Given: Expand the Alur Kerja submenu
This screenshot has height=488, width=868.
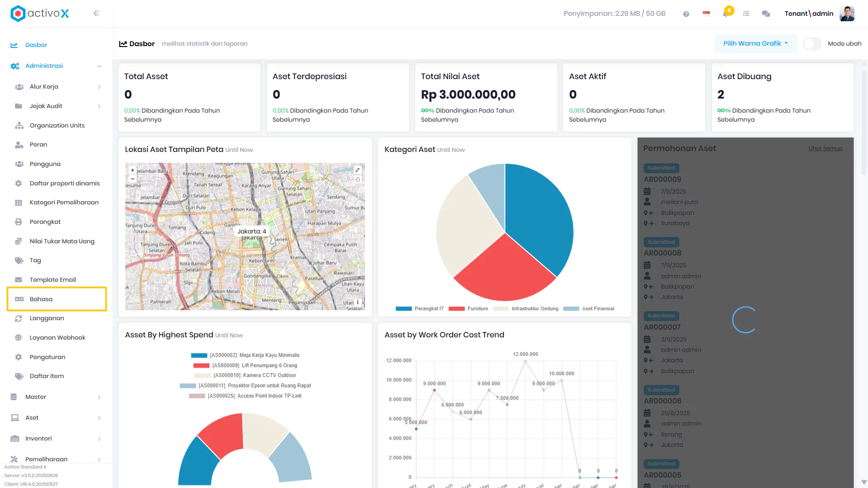Looking at the screenshot, I should [x=57, y=86].
